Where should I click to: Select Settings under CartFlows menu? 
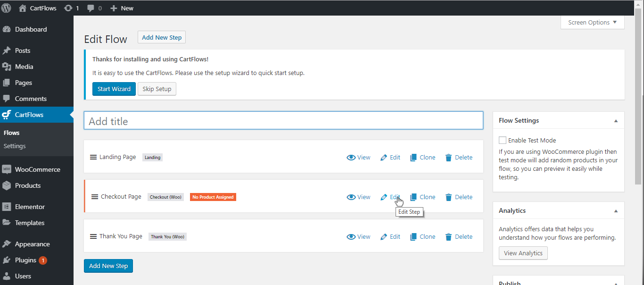coord(14,146)
